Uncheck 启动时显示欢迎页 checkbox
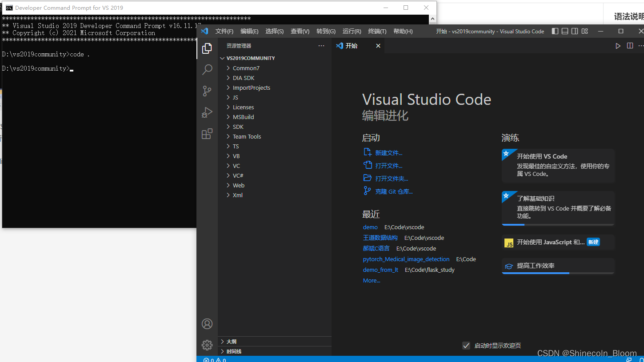This screenshot has width=644, height=362. click(466, 346)
